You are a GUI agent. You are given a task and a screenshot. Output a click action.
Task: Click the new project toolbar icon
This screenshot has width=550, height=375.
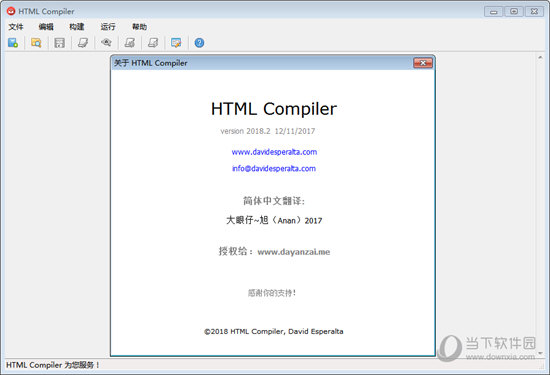(x=13, y=43)
